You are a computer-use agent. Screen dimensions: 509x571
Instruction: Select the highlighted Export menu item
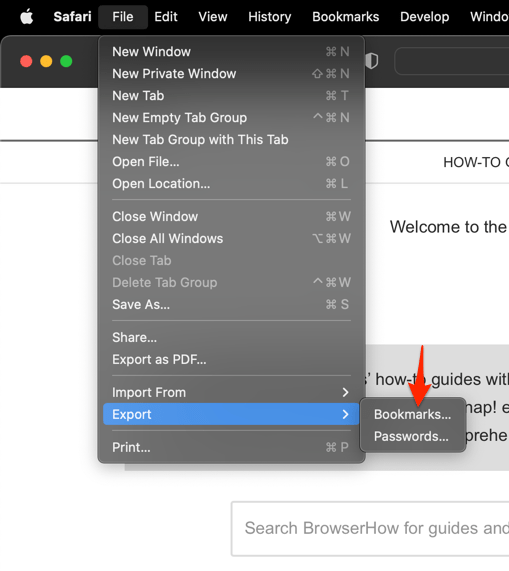pos(231,414)
